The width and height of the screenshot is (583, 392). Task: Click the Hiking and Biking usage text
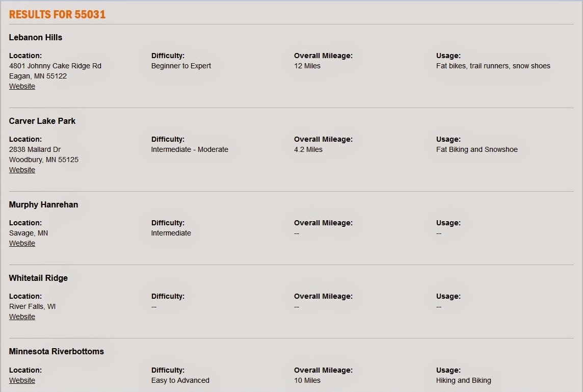pos(464,380)
